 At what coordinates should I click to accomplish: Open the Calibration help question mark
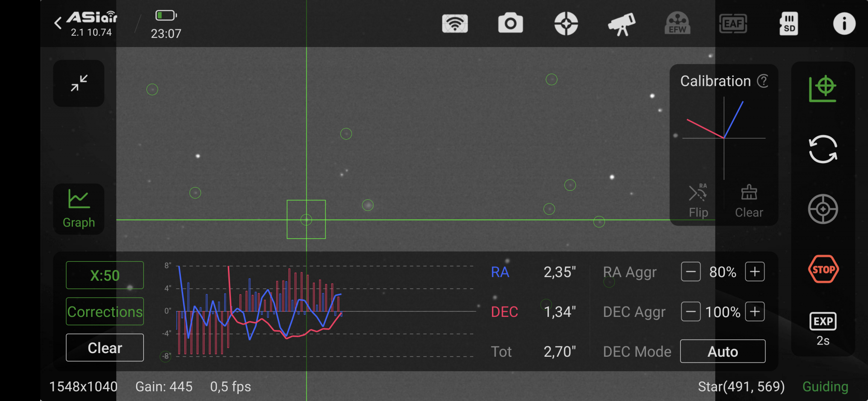[x=763, y=81]
